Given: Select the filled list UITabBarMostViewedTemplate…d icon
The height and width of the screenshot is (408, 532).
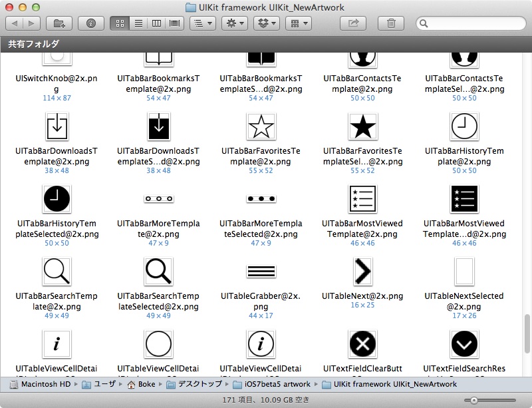Looking at the screenshot, I should [x=464, y=199].
